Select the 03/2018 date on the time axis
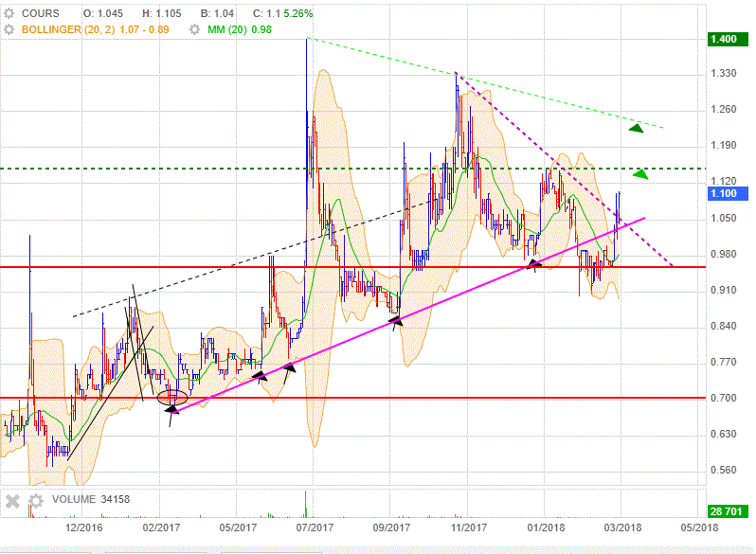The height and width of the screenshot is (554, 756). [622, 527]
